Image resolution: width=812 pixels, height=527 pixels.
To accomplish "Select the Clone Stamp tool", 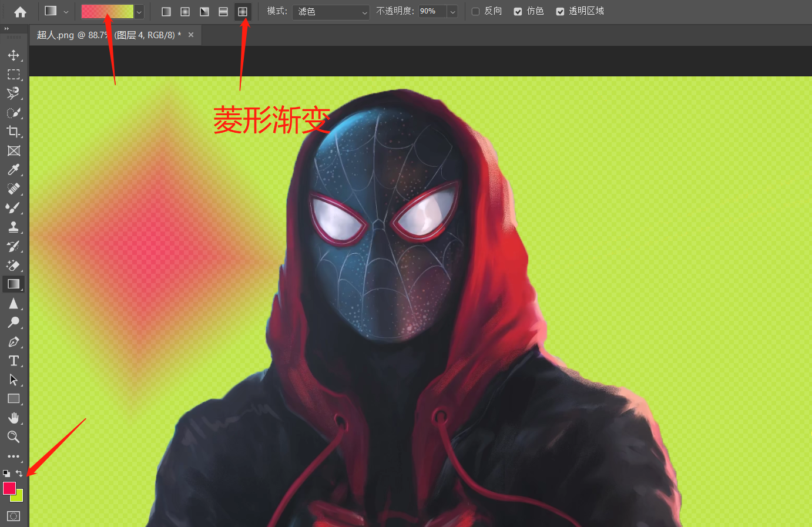I will 14,227.
